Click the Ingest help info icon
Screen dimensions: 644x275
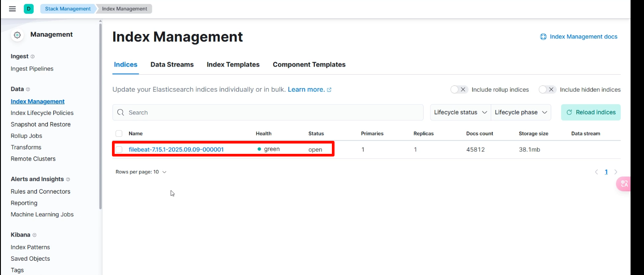[x=33, y=57]
